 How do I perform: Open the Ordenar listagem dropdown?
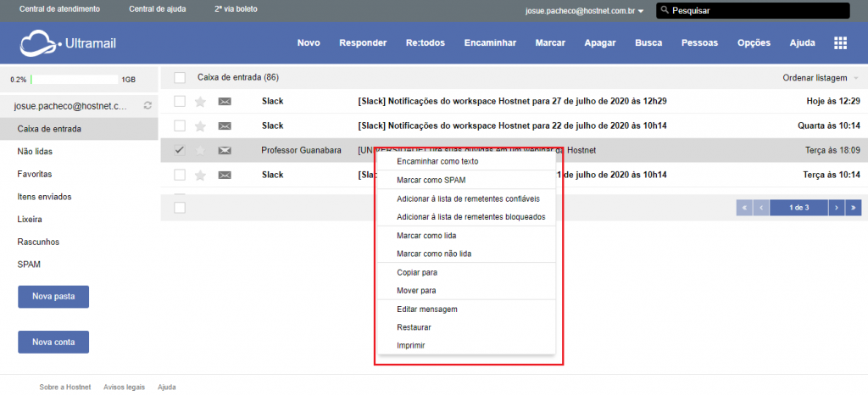[820, 78]
